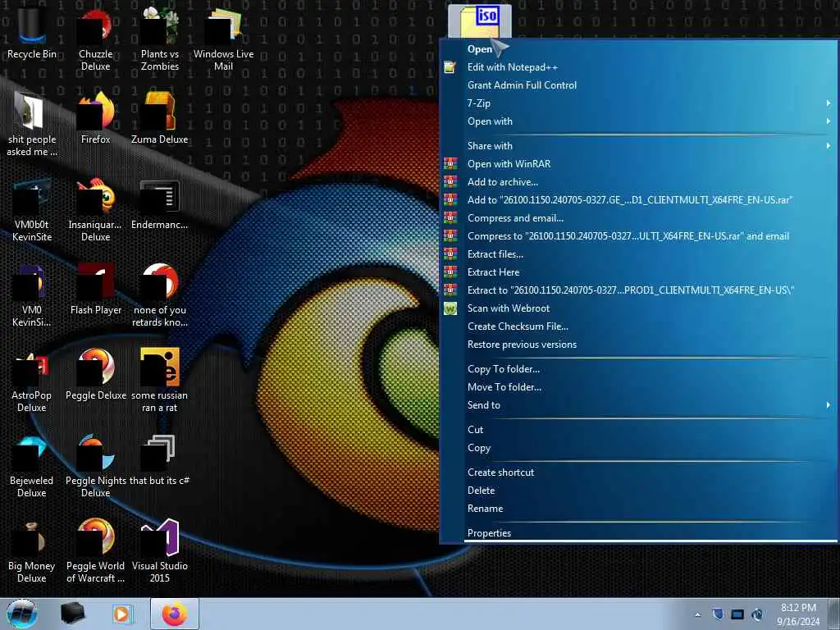The width and height of the screenshot is (840, 630).
Task: Select the Visual Studio 2015 shortcut
Action: click(x=160, y=550)
